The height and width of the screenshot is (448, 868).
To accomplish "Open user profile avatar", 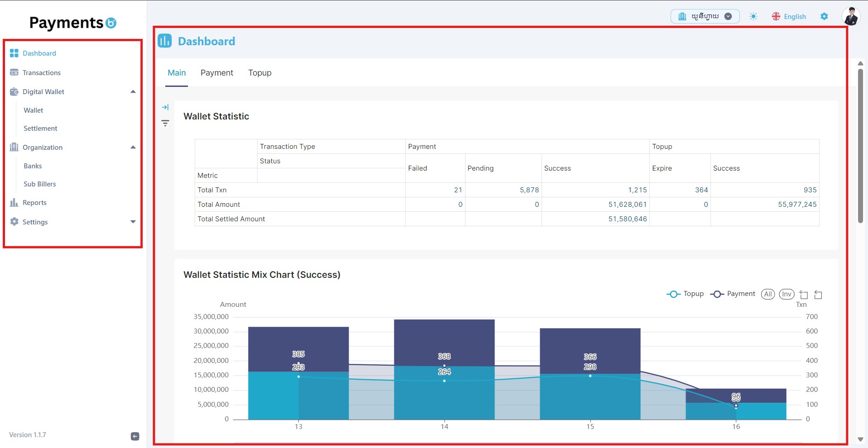I will click(x=851, y=16).
